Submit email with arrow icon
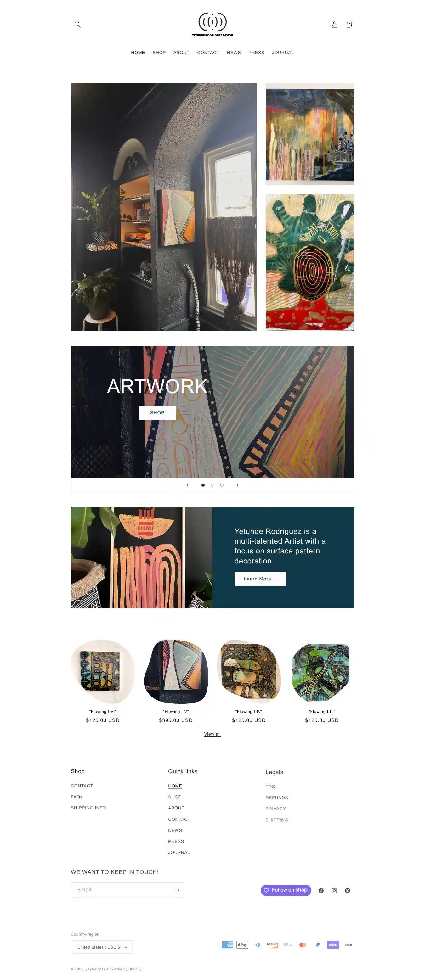This screenshot has width=425, height=980. coord(177,890)
